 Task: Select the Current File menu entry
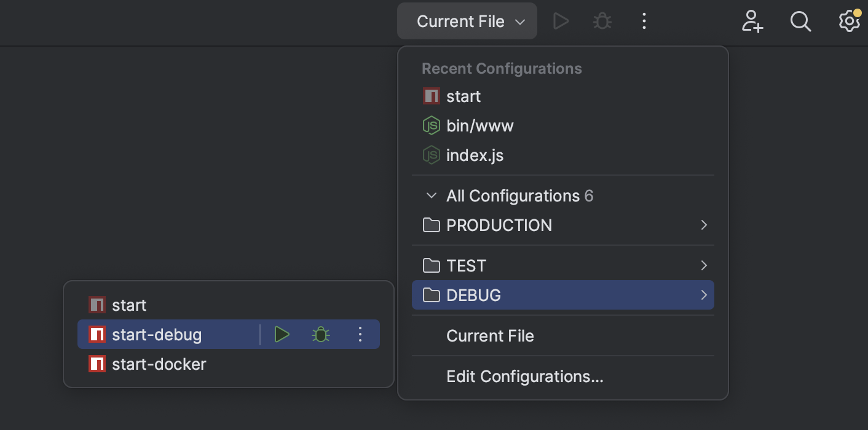click(x=490, y=335)
